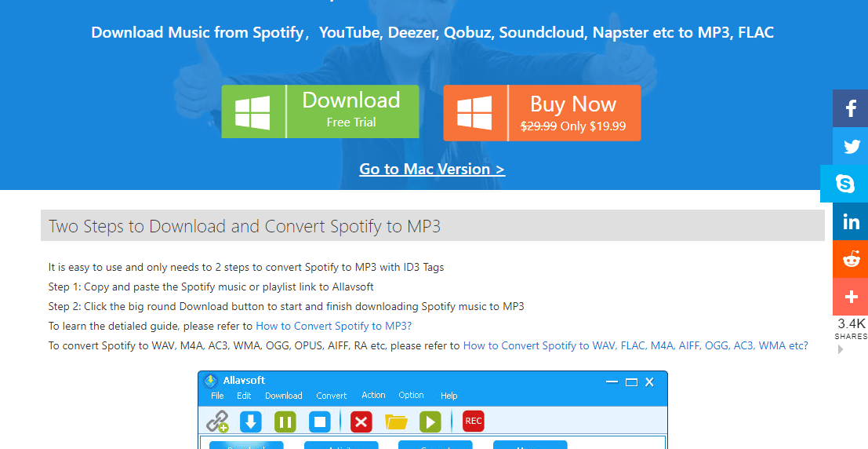Screen dimensions: 868x449
Task: Click Windows logo on green Download button
Action: pyautogui.click(x=252, y=112)
